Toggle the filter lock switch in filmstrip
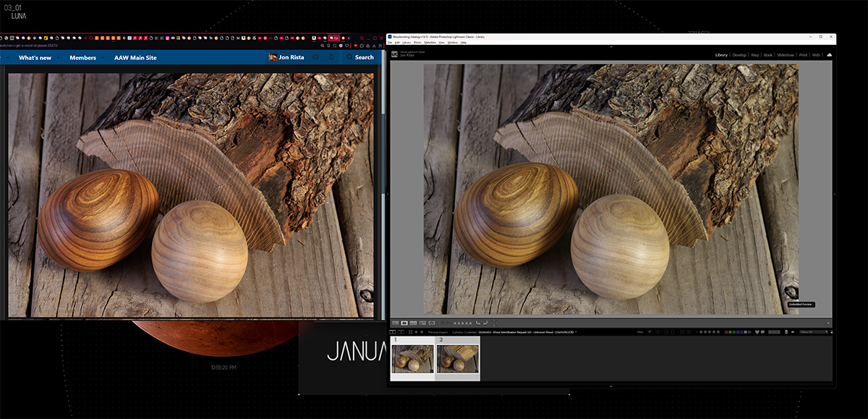868x419 pixels. (831, 332)
